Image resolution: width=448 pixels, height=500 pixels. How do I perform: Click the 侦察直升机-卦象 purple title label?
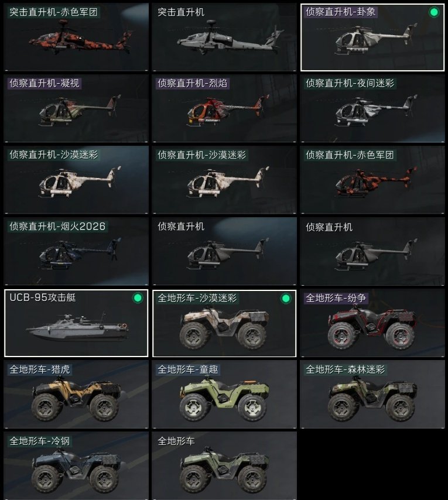coord(341,12)
